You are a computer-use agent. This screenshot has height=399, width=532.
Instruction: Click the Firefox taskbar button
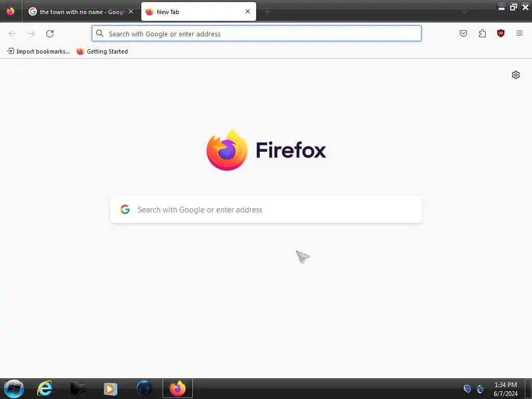178,389
